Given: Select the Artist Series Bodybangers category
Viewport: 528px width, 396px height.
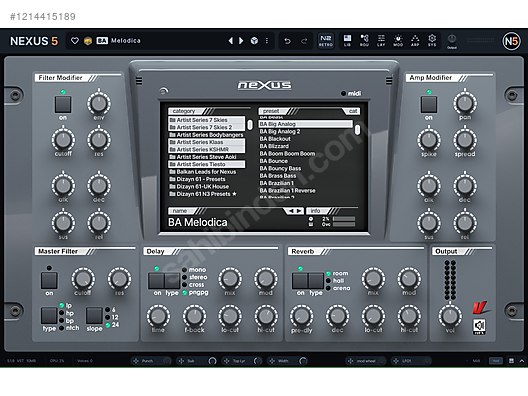Looking at the screenshot, I should click(x=206, y=135).
